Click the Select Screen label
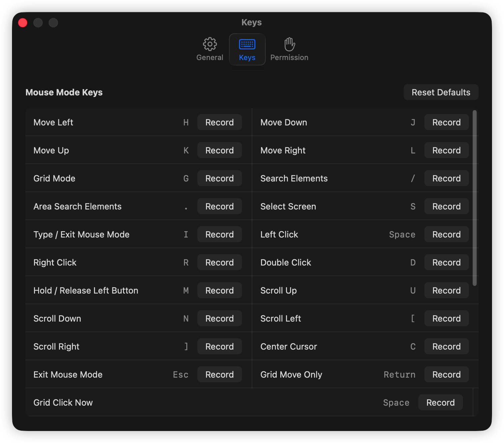Viewport: 504px width, 443px height. (288, 206)
